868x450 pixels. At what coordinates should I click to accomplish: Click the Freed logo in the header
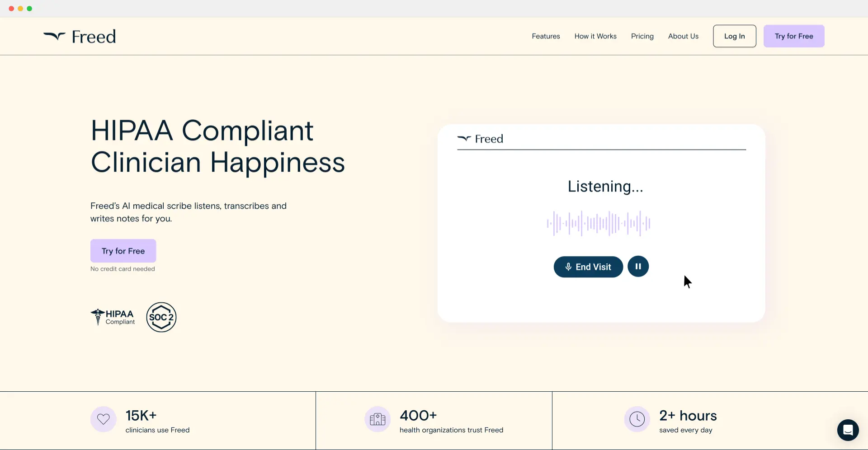(x=80, y=37)
